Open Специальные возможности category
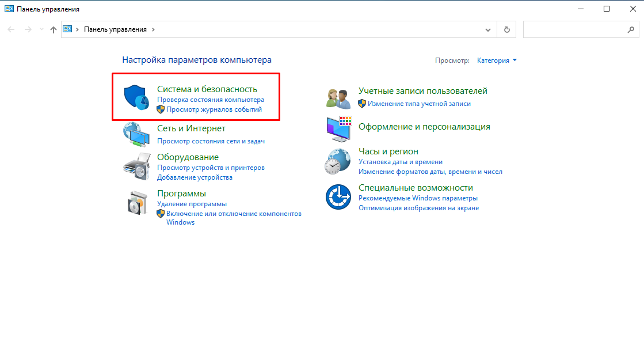The width and height of the screenshot is (644, 364). (416, 188)
